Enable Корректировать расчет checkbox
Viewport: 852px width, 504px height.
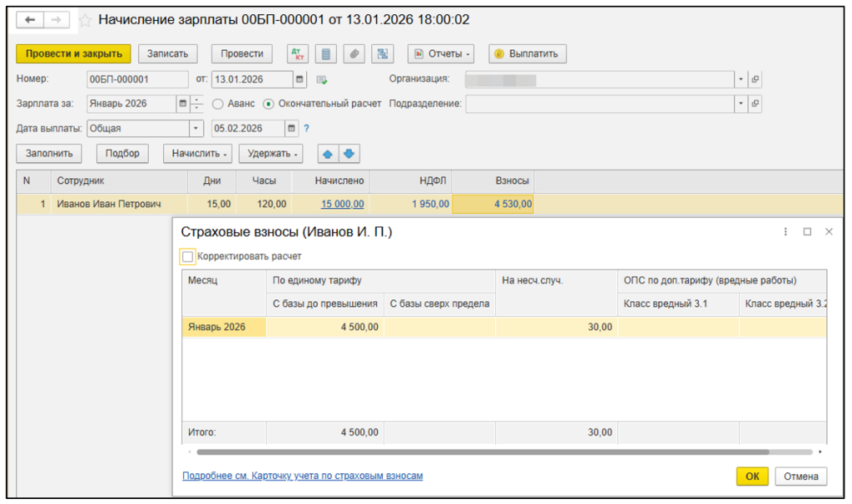[187, 257]
